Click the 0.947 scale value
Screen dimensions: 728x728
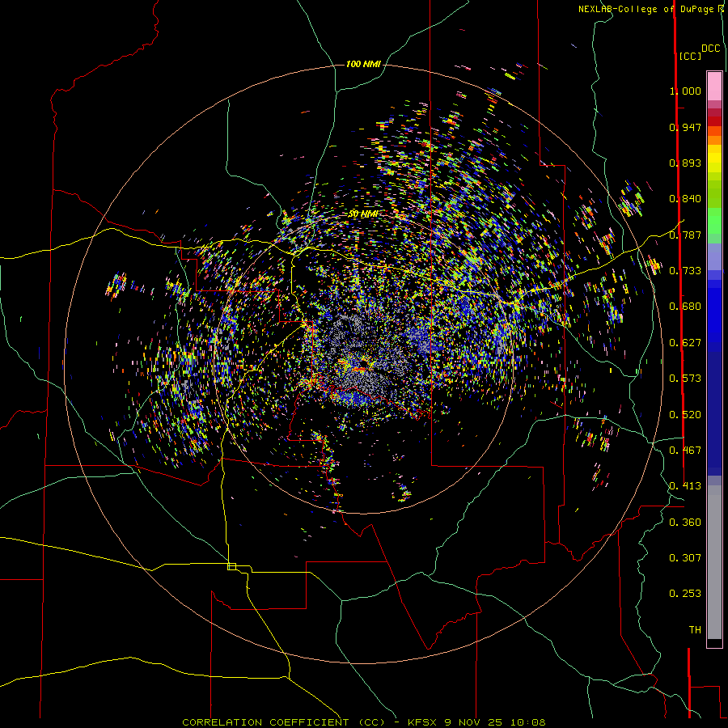[x=685, y=127]
